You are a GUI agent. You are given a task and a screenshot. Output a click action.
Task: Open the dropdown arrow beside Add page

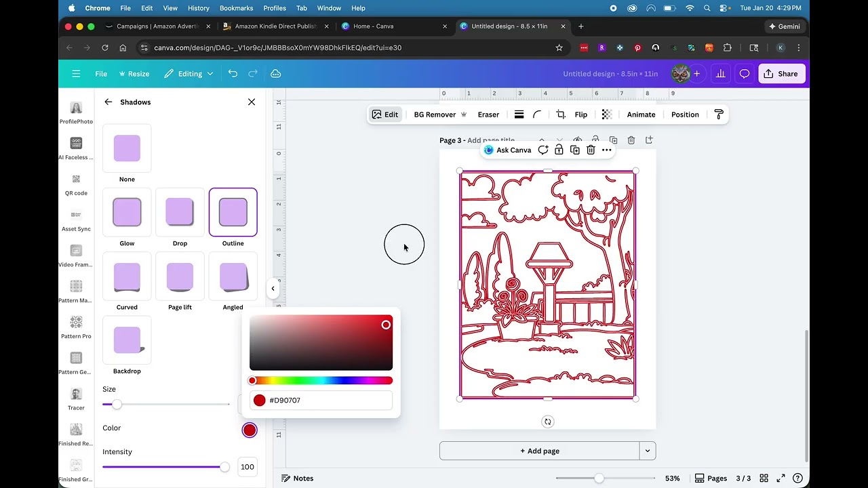tap(648, 451)
